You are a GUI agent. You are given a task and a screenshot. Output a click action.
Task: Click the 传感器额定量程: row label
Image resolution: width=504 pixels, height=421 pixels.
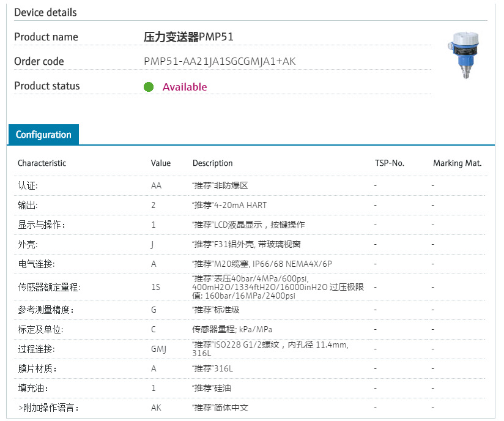click(x=49, y=287)
